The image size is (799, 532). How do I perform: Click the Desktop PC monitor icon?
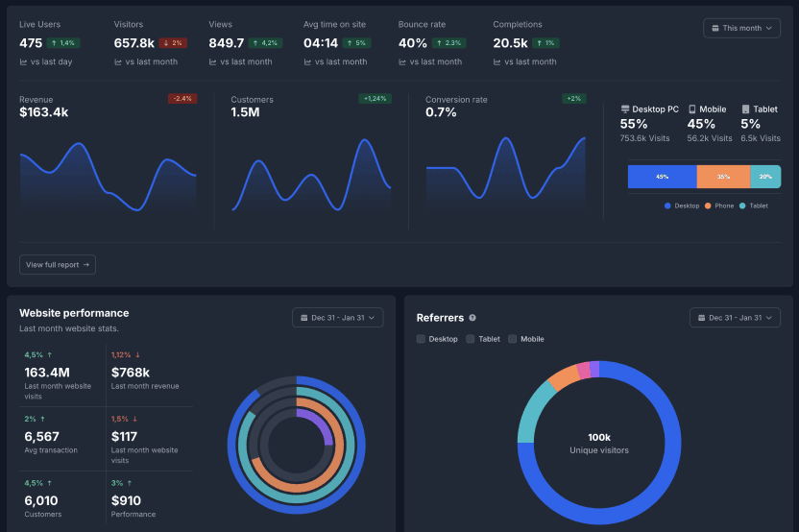[625, 109]
